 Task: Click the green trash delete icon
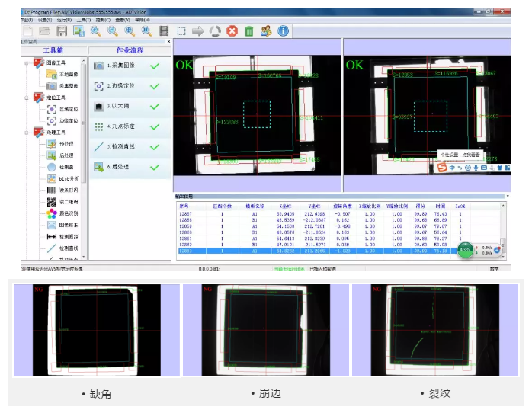coord(248,31)
